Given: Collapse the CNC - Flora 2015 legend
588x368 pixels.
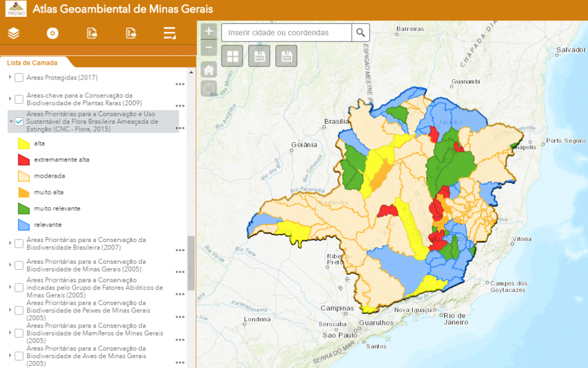Looking at the screenshot, I should tap(10, 122).
